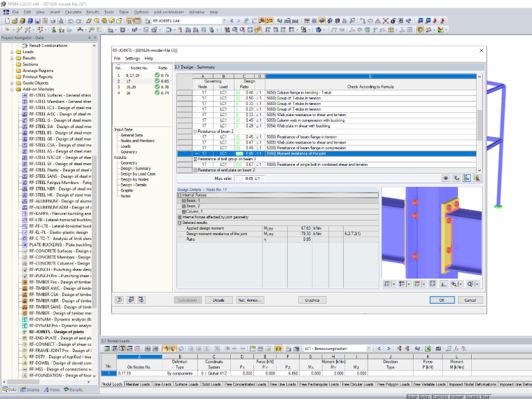Image resolution: width=532 pixels, height=399 pixels.
Task: Open the Settings menu in RF-JOINTS dialog
Action: (132, 58)
